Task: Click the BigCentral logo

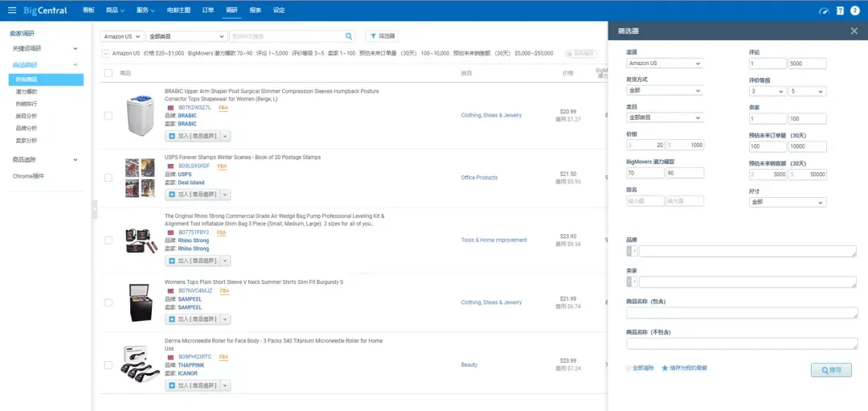Action: click(x=45, y=10)
